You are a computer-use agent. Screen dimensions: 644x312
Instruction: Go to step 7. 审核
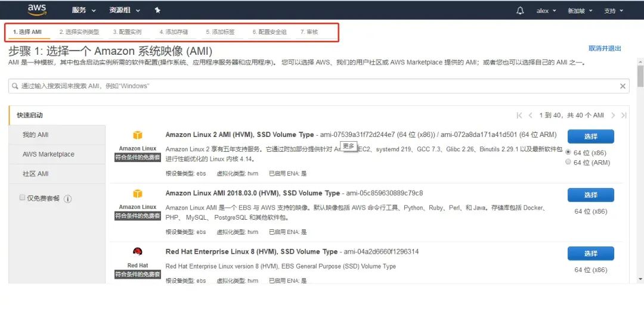pos(309,32)
